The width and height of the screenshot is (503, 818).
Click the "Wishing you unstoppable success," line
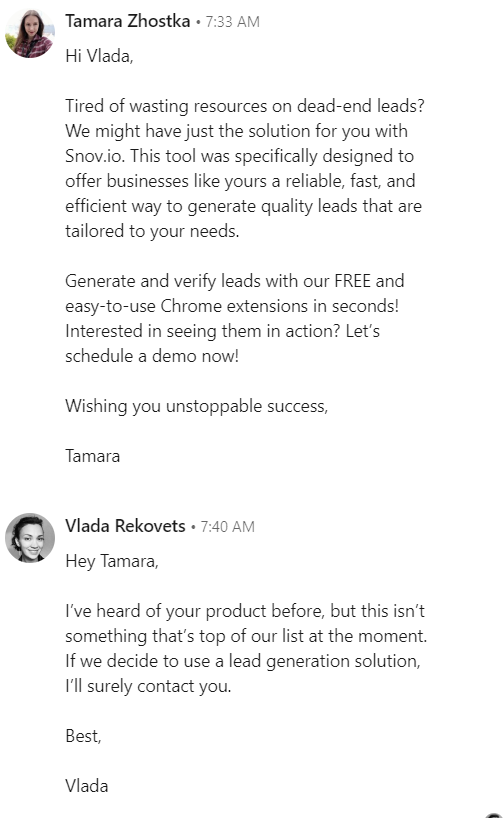click(197, 406)
